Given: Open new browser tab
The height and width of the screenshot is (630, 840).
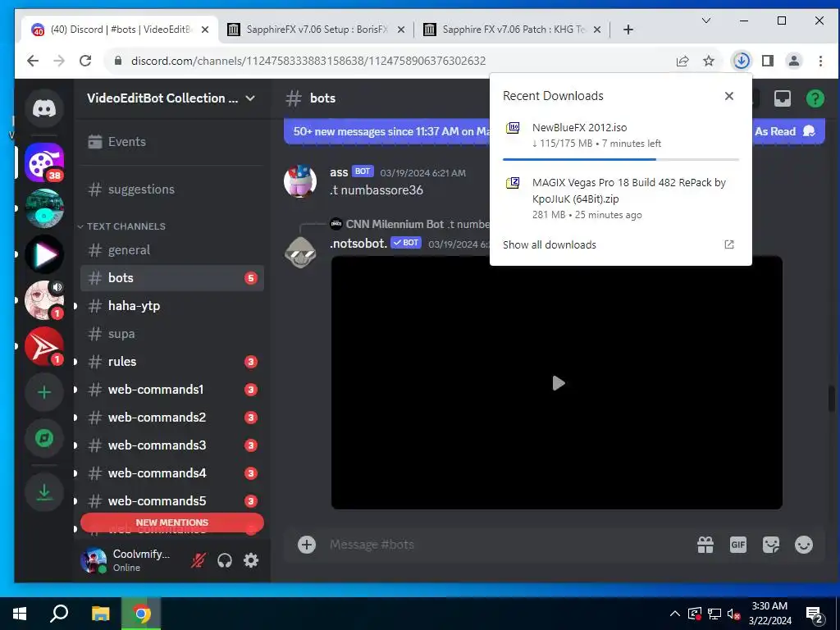Looking at the screenshot, I should click(x=628, y=30).
